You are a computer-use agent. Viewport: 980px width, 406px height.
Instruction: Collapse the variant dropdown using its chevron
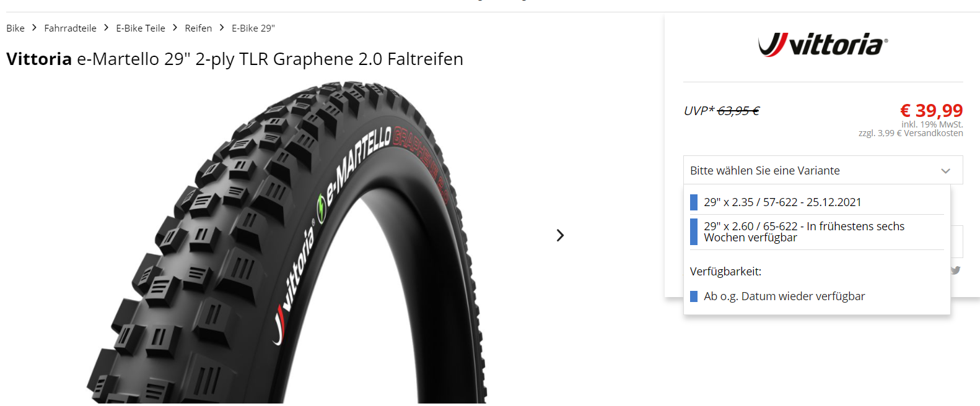(945, 171)
